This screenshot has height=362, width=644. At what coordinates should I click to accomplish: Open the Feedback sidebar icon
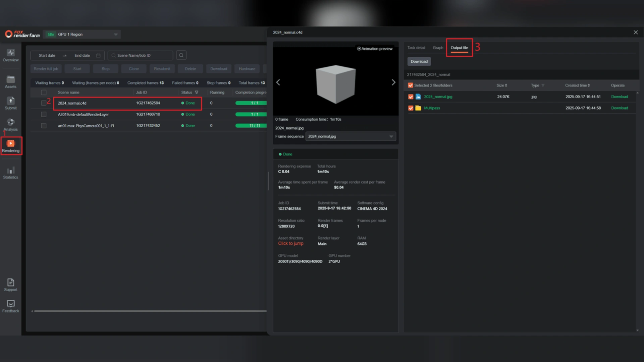pyautogui.click(x=11, y=306)
